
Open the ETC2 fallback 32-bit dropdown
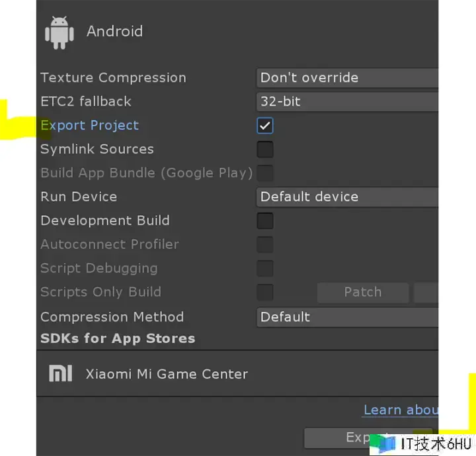[347, 101]
